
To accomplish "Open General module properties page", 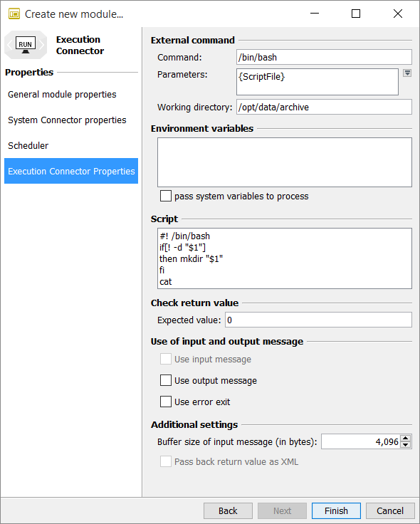I will click(71, 95).
